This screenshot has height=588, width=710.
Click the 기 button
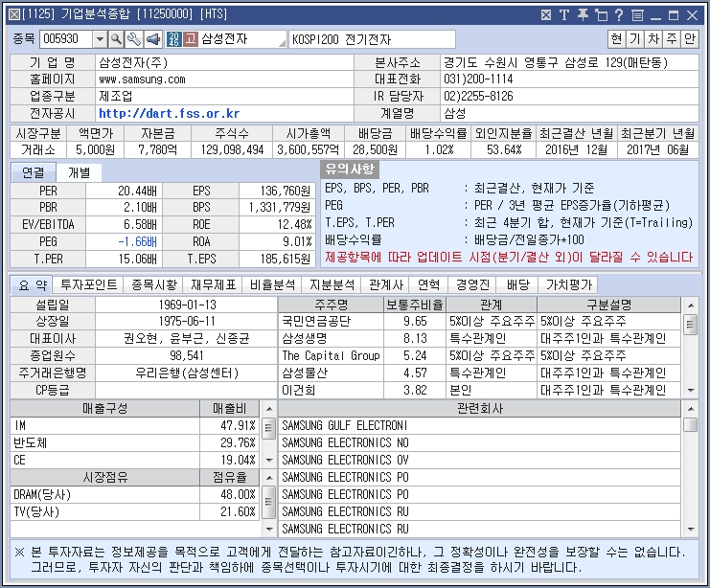[635, 39]
